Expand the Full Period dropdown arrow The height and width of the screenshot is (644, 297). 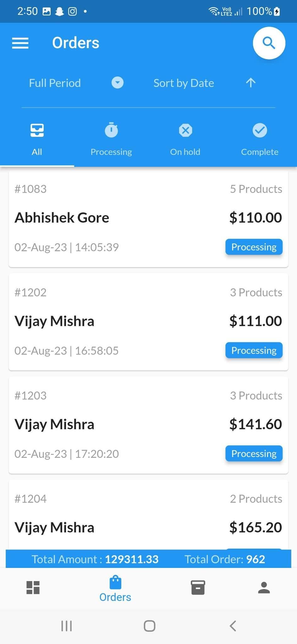pyautogui.click(x=118, y=83)
